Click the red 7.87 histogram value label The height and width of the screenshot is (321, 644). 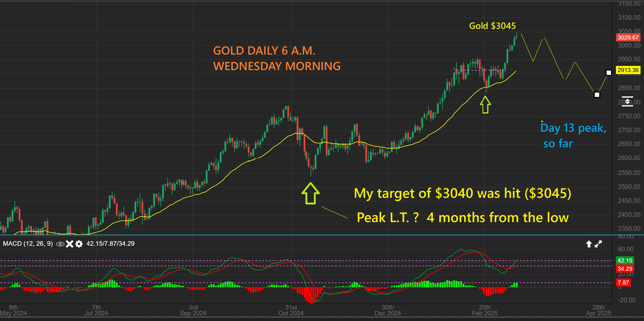pyautogui.click(x=623, y=282)
